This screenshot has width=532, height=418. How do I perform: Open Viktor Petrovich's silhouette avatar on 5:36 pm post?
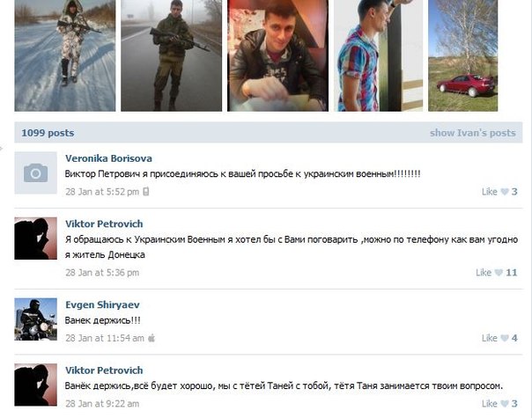coord(35,238)
